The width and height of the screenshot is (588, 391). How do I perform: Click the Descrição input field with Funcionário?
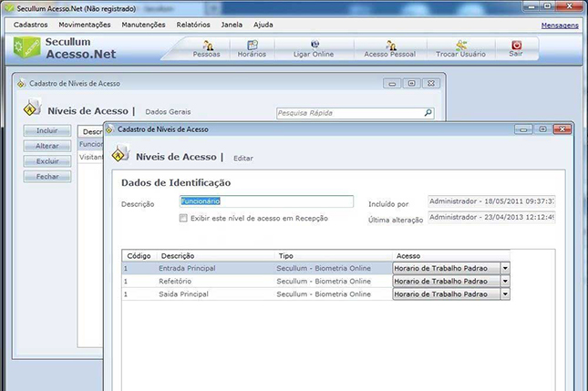coord(266,201)
